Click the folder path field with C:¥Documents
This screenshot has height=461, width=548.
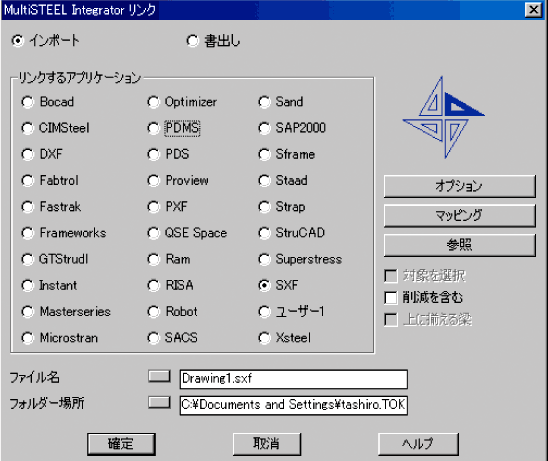click(294, 405)
